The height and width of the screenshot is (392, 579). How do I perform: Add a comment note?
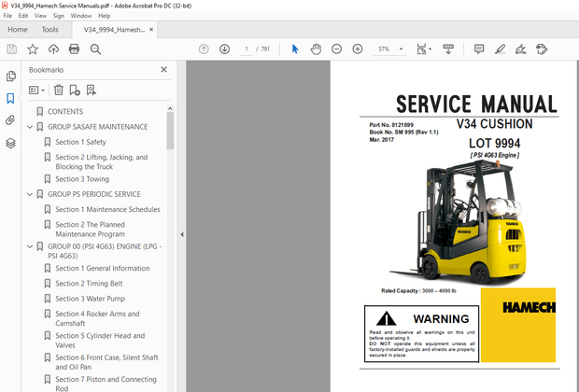point(479,49)
